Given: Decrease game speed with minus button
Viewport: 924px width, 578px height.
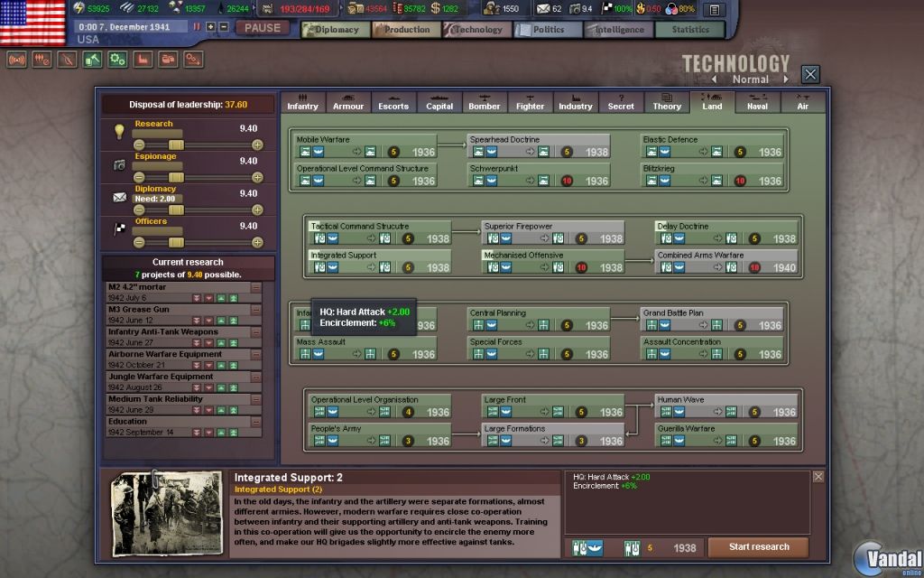Looking at the screenshot, I should [x=224, y=27].
